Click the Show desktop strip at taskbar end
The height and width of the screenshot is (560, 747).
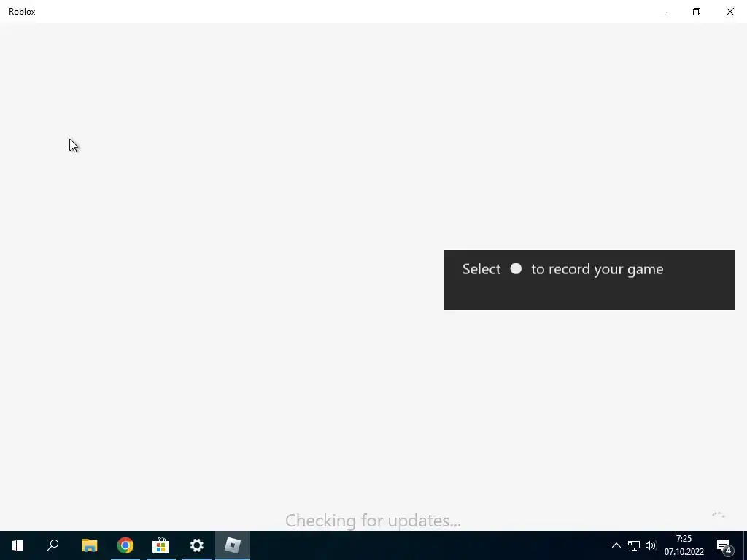point(745,545)
